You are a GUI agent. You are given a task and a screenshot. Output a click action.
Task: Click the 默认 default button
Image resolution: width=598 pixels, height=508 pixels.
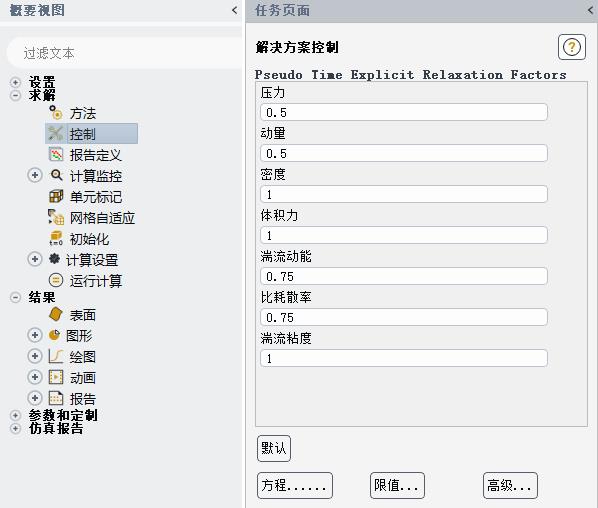pyautogui.click(x=274, y=448)
